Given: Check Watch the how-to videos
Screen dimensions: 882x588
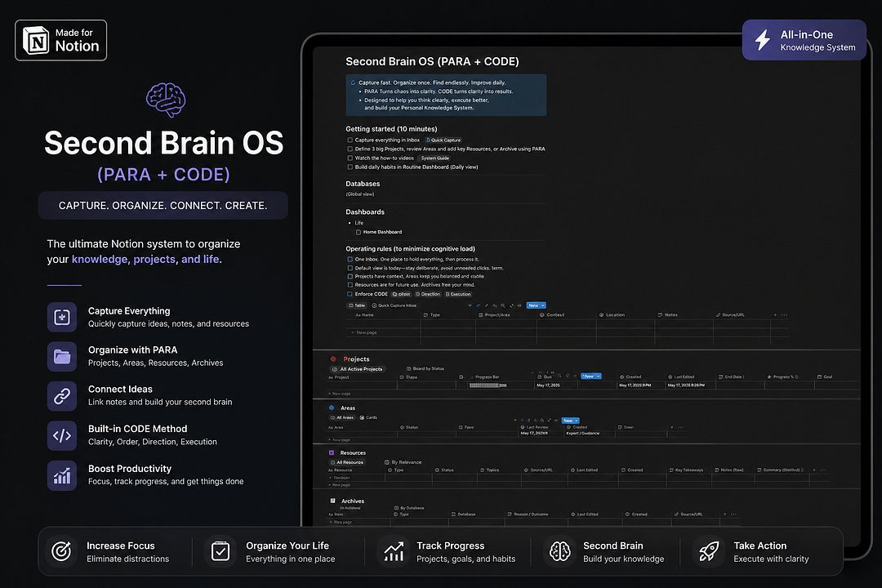Looking at the screenshot, I should (x=350, y=158).
